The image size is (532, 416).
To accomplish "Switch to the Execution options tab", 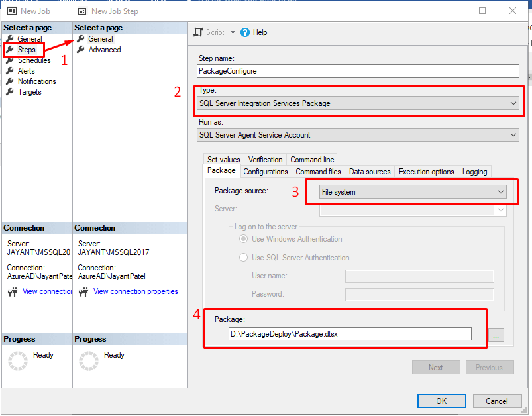I will (x=426, y=172).
